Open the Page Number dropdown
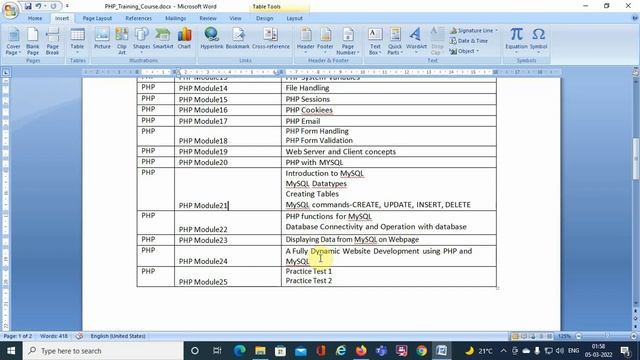This screenshot has height=360, width=640. pyautogui.click(x=348, y=41)
